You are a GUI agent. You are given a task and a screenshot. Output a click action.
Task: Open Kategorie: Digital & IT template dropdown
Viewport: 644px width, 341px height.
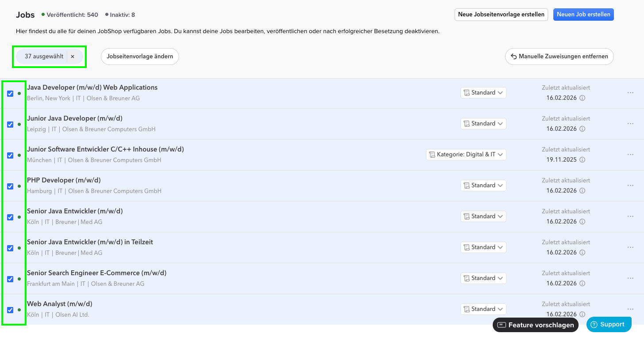466,155
